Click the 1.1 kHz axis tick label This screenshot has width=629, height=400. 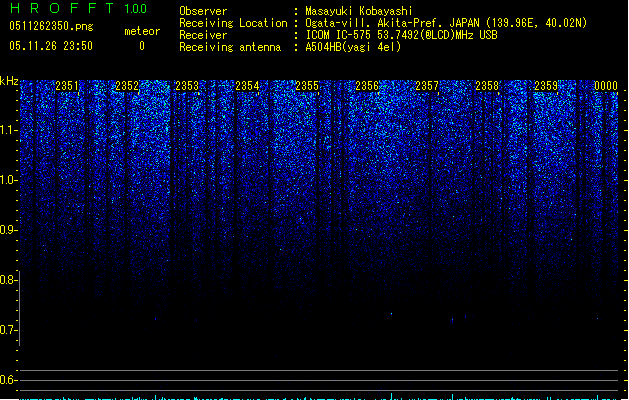[8, 130]
